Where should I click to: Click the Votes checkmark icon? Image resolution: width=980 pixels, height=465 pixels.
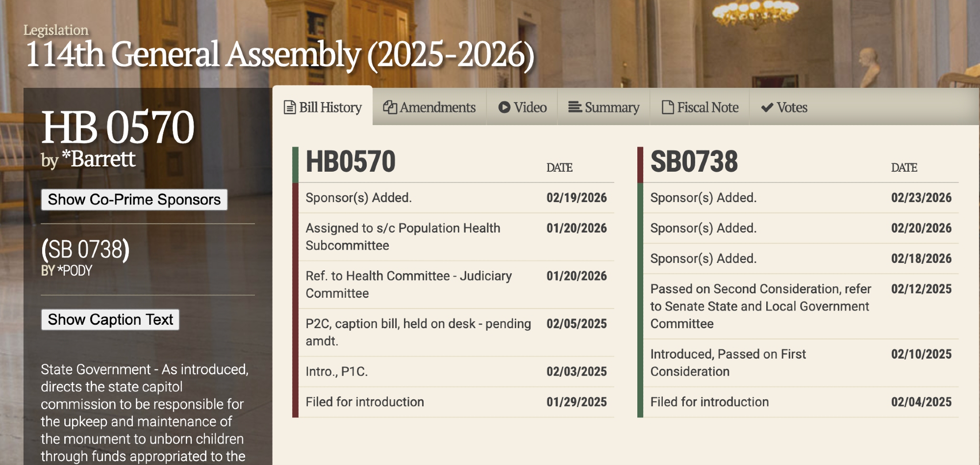pos(767,108)
